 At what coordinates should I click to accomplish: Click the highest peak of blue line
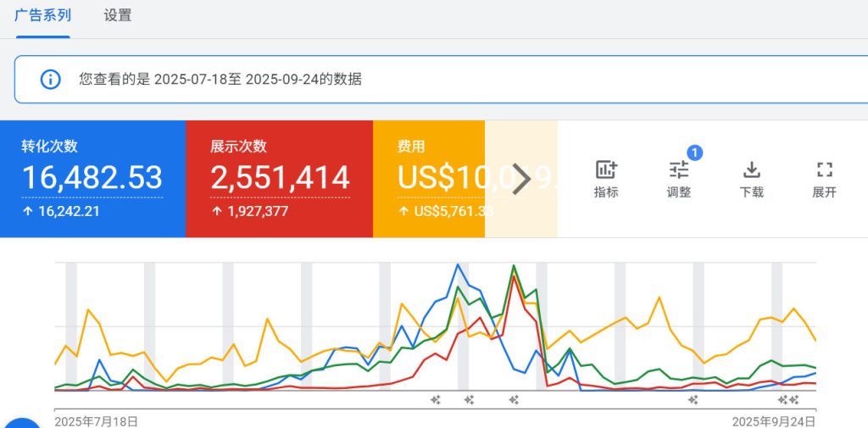(x=459, y=264)
